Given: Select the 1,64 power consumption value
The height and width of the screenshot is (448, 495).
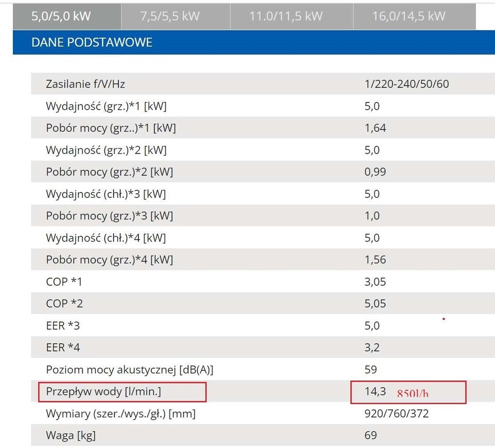Looking at the screenshot, I should [x=375, y=128].
